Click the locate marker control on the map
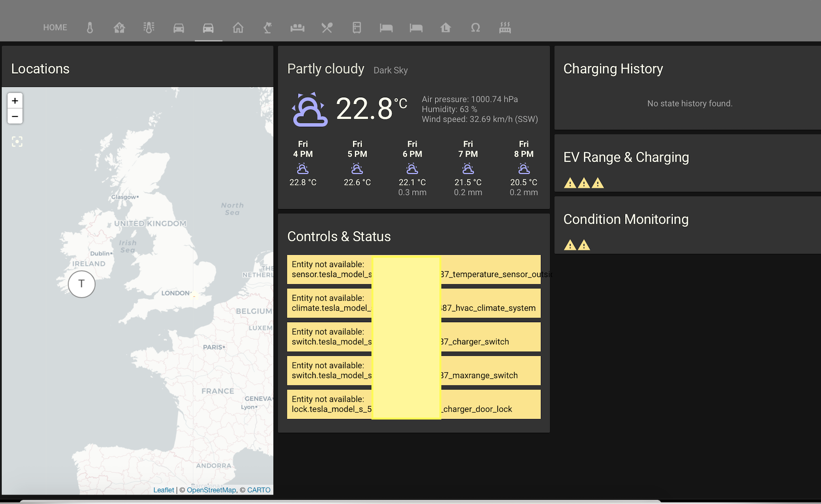This screenshot has width=821, height=504. (x=16, y=141)
